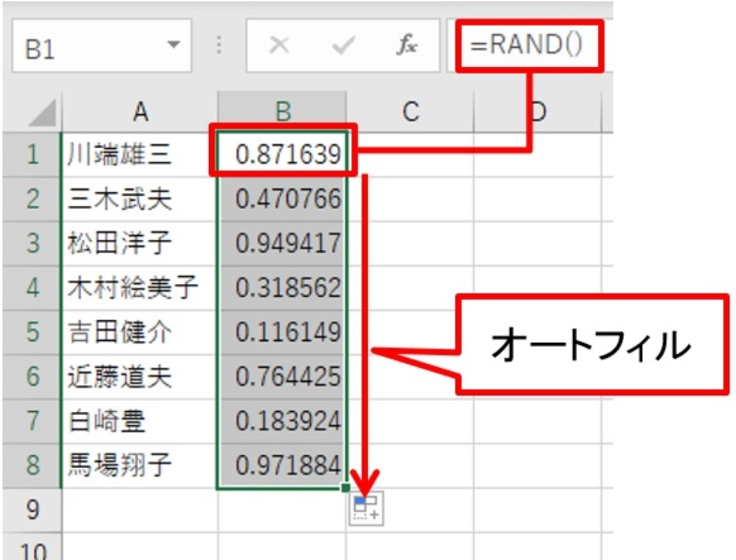Select row 1 header
This screenshot has height=560, width=736.
[32, 154]
